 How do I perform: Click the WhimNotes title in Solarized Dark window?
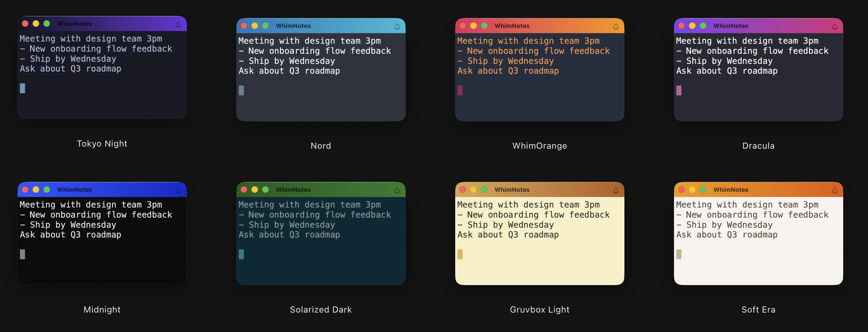point(293,190)
